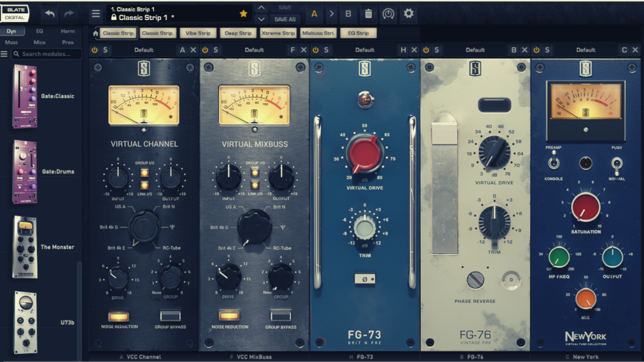
Task: Click the circular meter icon beside trash
Action: click(388, 14)
